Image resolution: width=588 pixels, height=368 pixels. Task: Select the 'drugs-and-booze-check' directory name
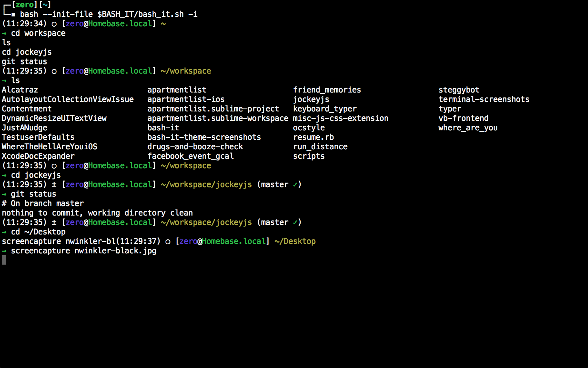click(x=195, y=147)
